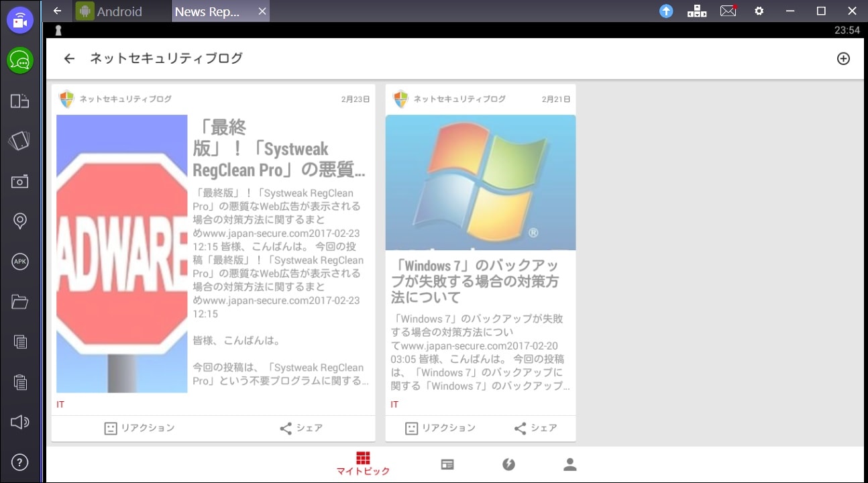Open help with the question mark icon
Viewport: 868px width, 483px height.
[20, 462]
